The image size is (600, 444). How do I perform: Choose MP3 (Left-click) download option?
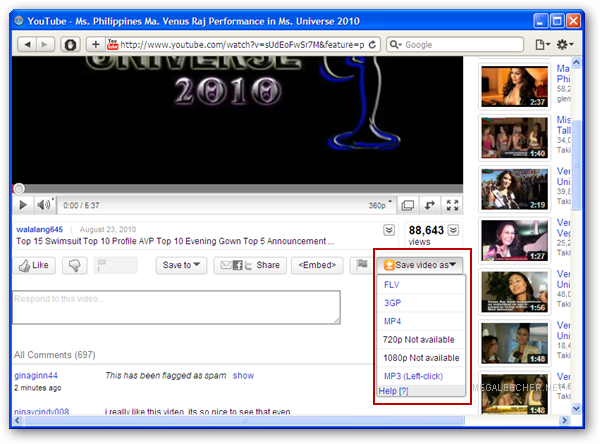click(x=421, y=376)
